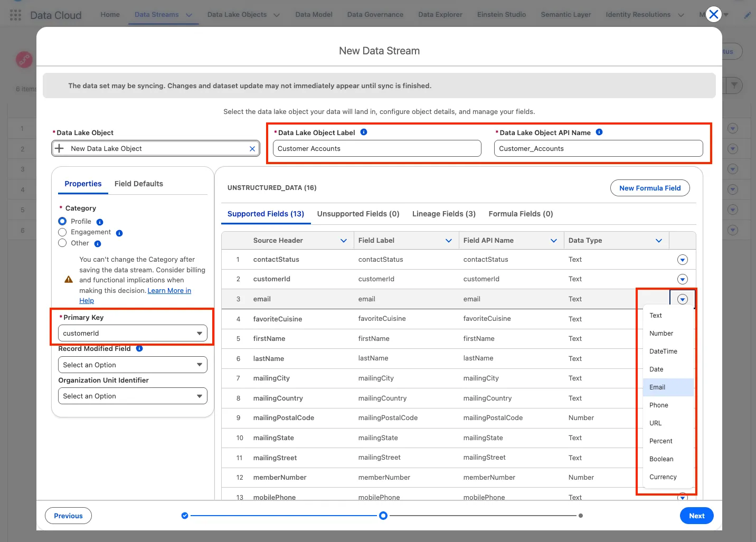Open the Primary Key dropdown
The image size is (756, 542).
pos(133,334)
